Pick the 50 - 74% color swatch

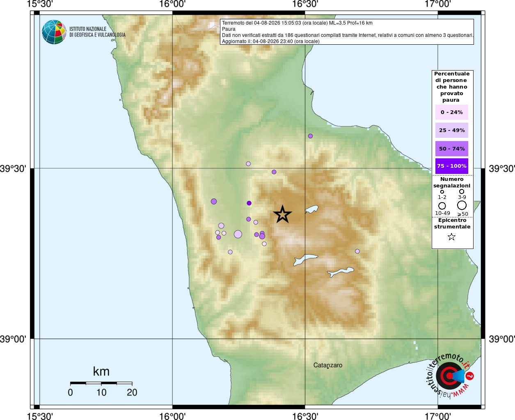pos(452,148)
